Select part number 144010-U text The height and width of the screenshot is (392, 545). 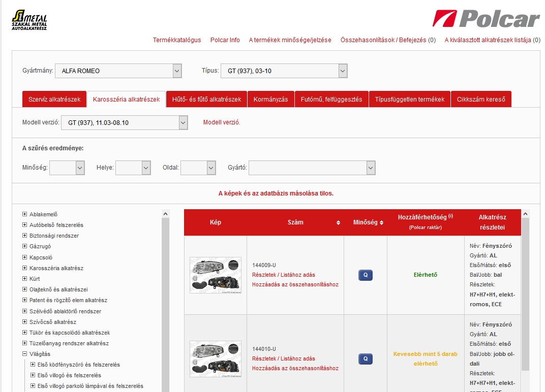pyautogui.click(x=264, y=349)
